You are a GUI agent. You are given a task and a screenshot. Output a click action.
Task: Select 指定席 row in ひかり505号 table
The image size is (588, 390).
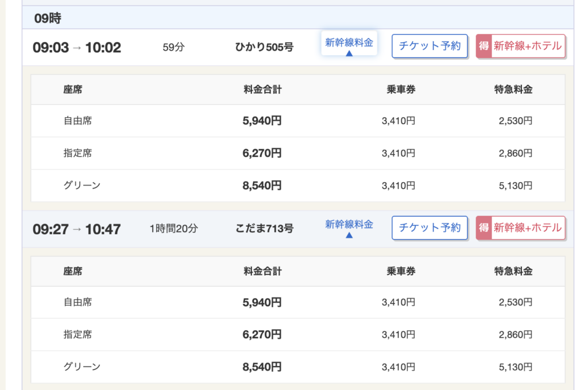[298, 153]
